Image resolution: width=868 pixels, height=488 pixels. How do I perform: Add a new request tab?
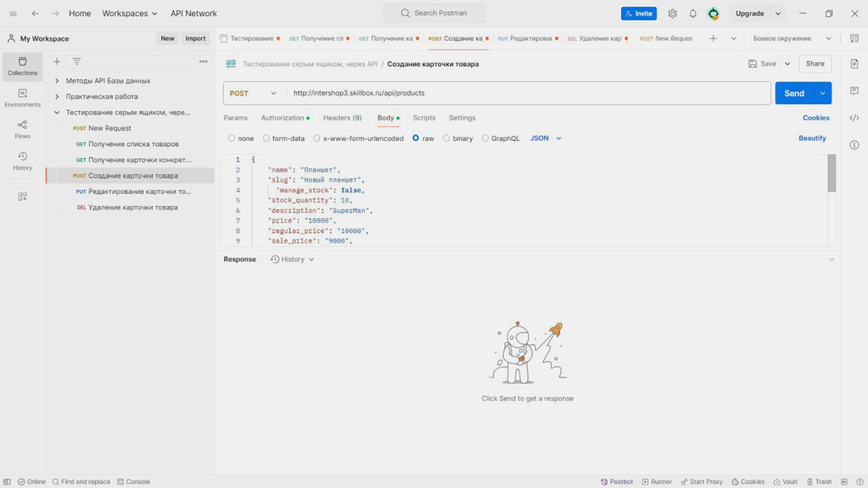click(x=713, y=38)
